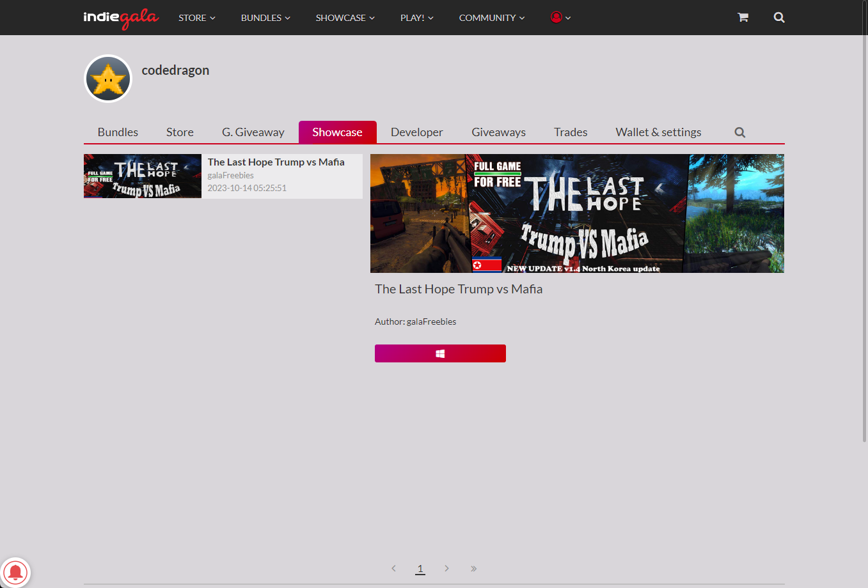Click the search icon in profile tabs
Screen dimensions: 868x588
pyautogui.click(x=740, y=132)
